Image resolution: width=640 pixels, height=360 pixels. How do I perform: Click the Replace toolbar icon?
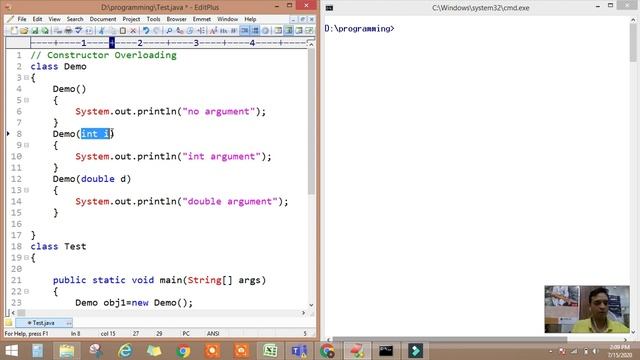point(180,31)
